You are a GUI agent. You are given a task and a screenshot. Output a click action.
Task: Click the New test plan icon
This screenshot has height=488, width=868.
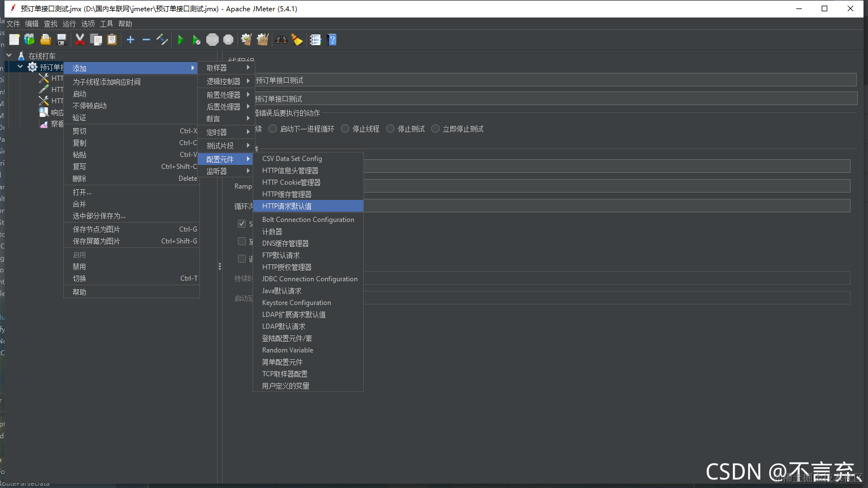pos(14,40)
